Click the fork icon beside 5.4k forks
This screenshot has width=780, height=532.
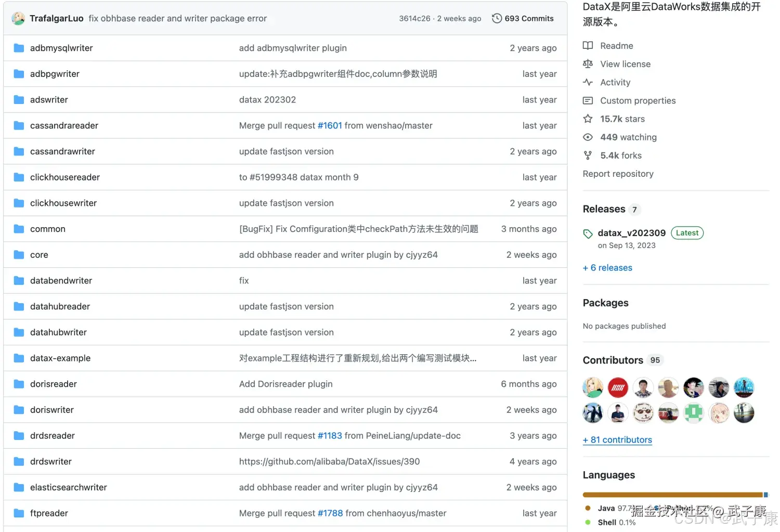point(588,155)
